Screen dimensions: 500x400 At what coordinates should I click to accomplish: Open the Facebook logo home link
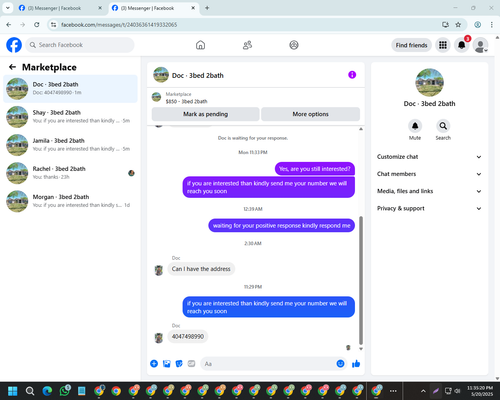pos(14,45)
